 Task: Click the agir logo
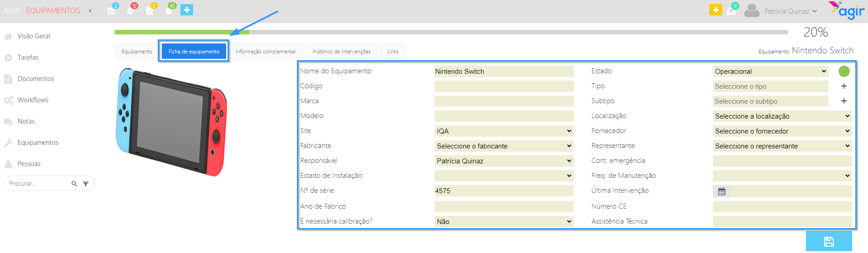pyautogui.click(x=847, y=10)
